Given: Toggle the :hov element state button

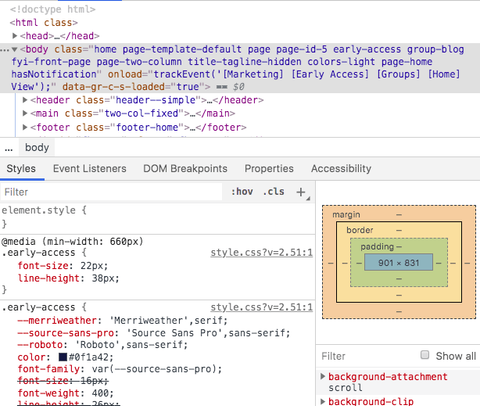Looking at the screenshot, I should (242, 192).
